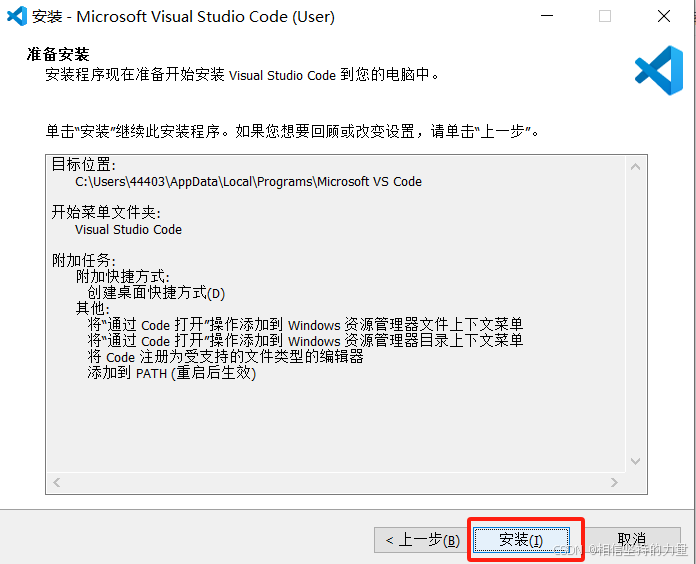The image size is (696, 564).
Task: Close the installer window
Action: 664,16
